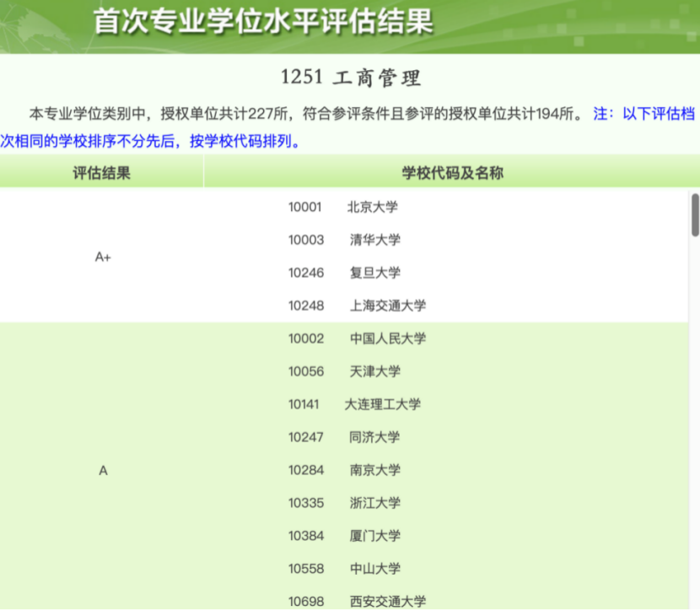
Task: Click school code 10558
Action: point(306,569)
